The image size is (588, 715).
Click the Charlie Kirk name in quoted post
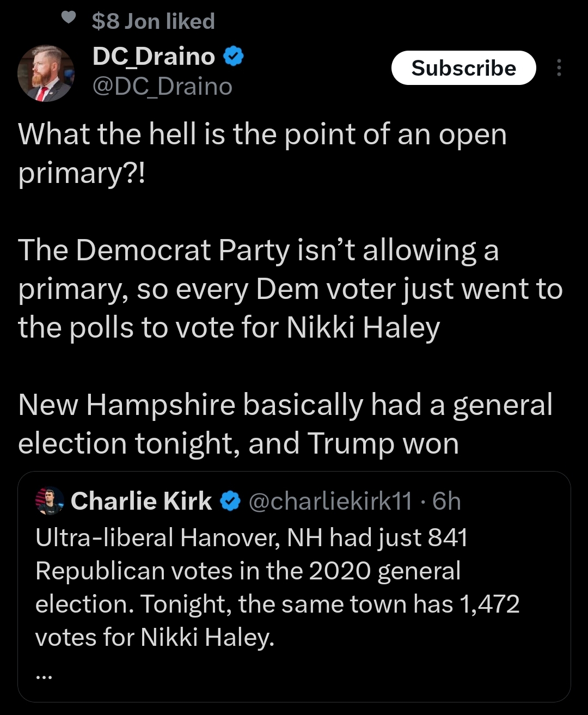[x=141, y=501]
